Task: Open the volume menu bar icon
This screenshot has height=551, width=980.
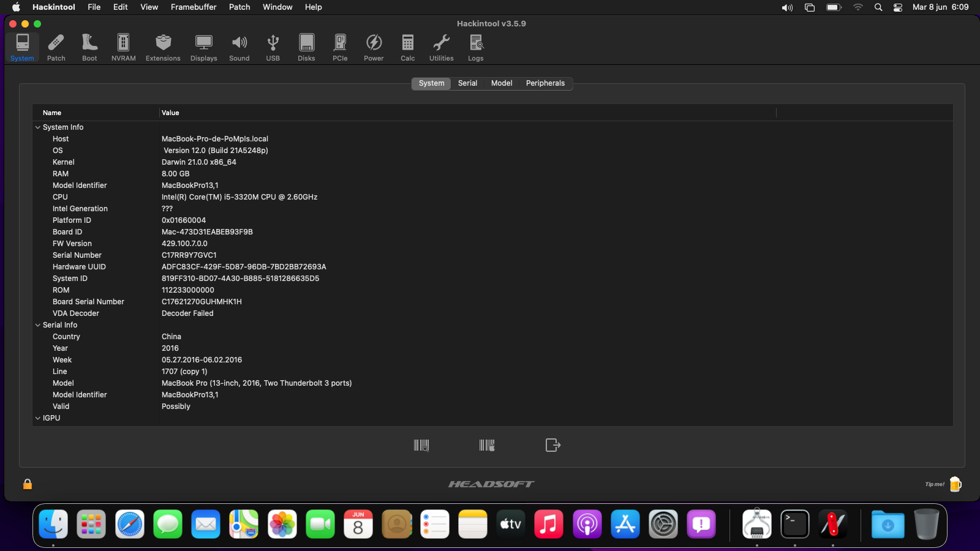Action: [787, 7]
